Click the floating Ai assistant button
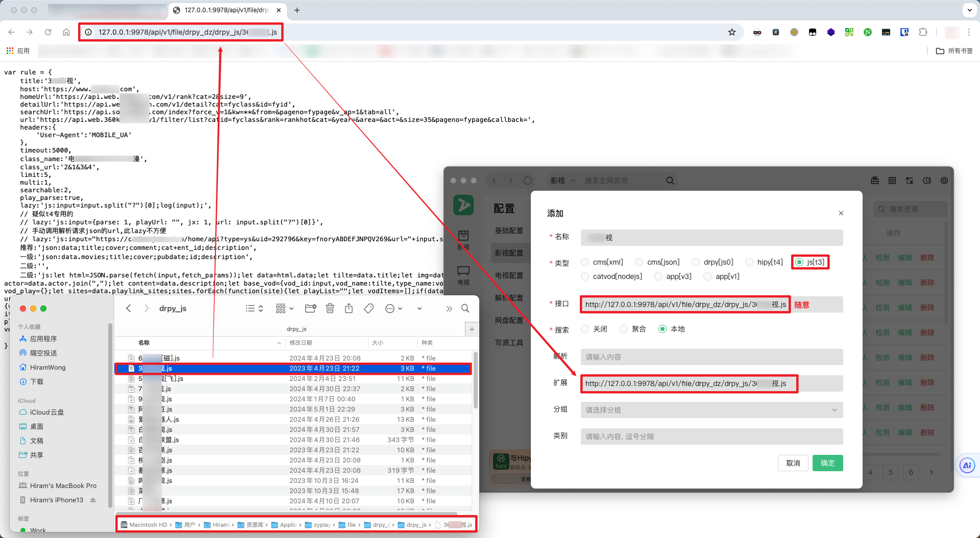Screen dimensions: 980x538 pos(967,465)
